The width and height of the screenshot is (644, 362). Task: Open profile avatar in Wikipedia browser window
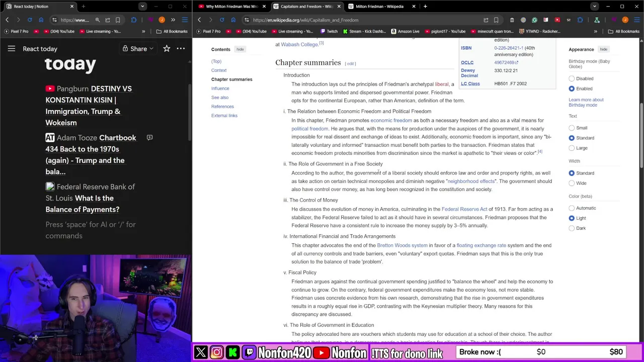(x=625, y=20)
